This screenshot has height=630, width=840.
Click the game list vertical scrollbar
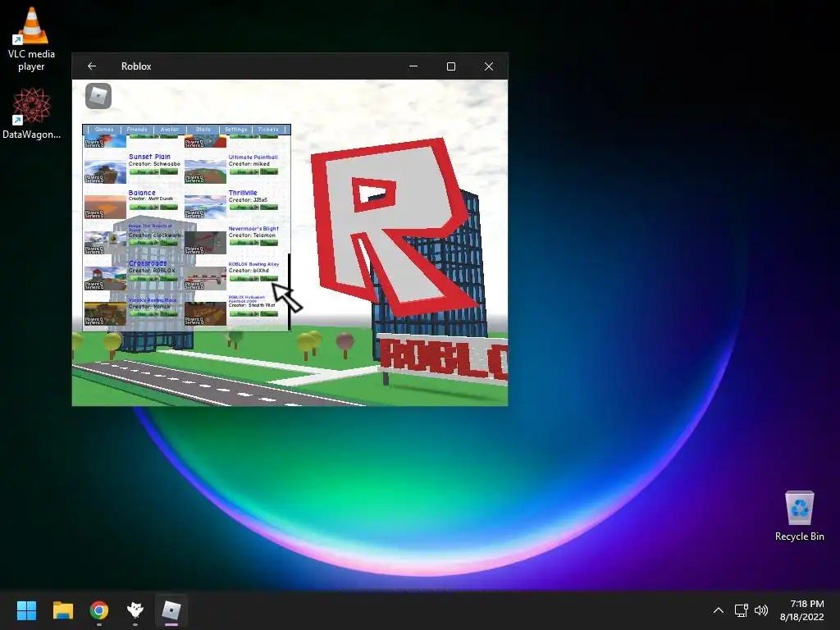tap(290, 291)
